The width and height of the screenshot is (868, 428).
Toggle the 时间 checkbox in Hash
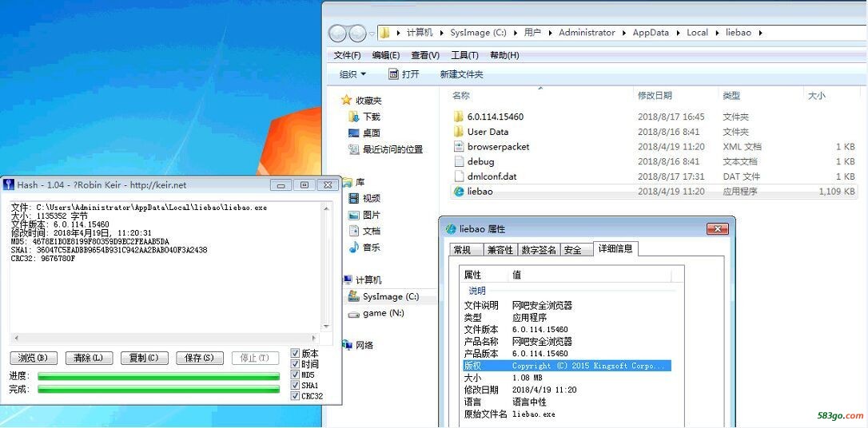(295, 364)
